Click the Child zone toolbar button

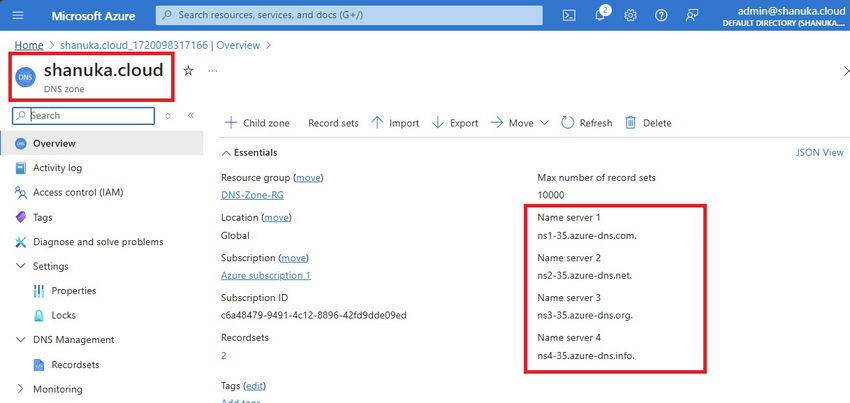pos(257,123)
